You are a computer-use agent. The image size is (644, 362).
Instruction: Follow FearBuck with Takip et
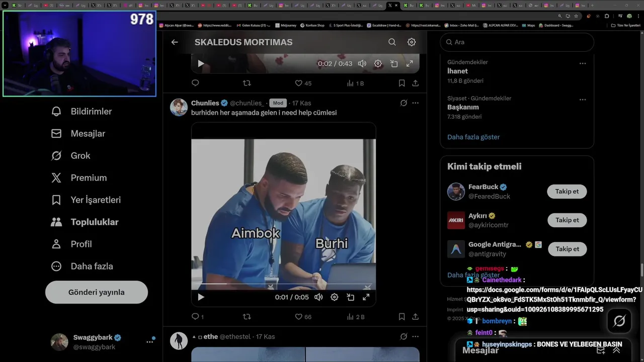(567, 192)
